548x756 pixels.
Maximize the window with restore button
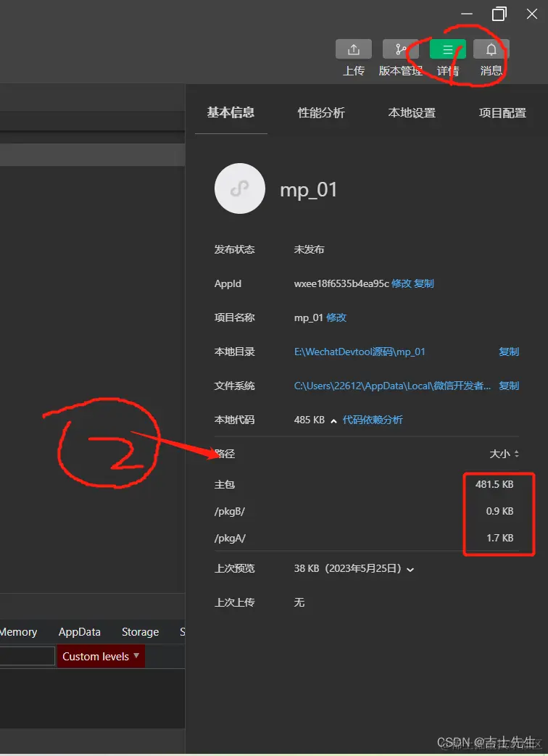point(499,14)
